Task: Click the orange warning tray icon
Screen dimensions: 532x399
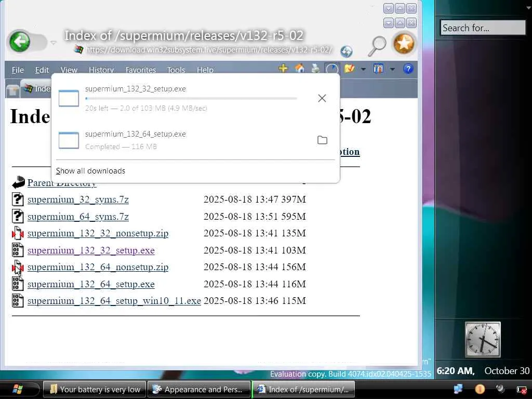Action: click(480, 389)
